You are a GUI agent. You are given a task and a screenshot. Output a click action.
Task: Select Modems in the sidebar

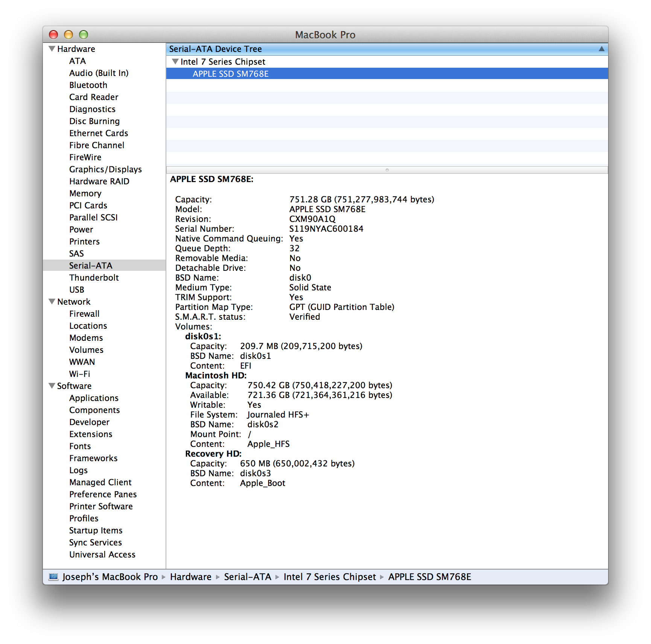point(86,338)
